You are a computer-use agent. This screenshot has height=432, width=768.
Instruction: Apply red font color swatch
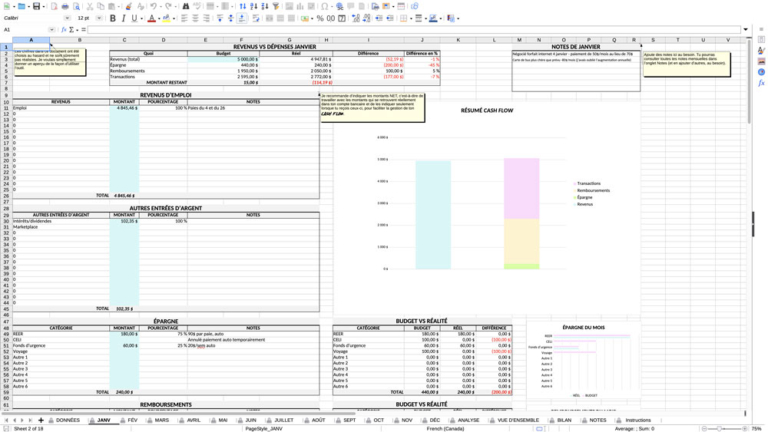[152, 19]
